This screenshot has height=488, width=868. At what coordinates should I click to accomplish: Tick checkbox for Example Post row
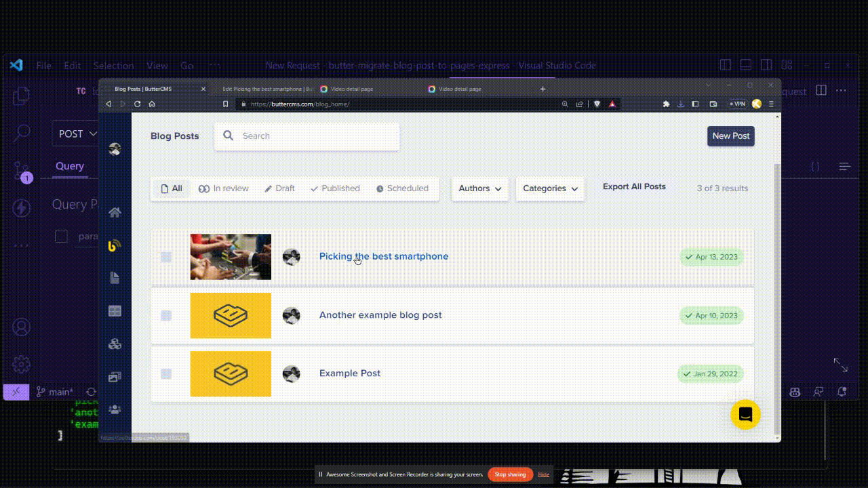coord(166,373)
